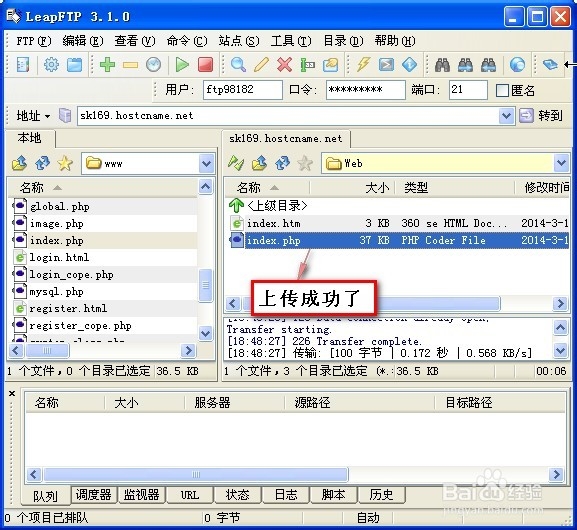The image size is (577, 530).
Task: Open the local www folder dropdown
Action: coord(206,163)
